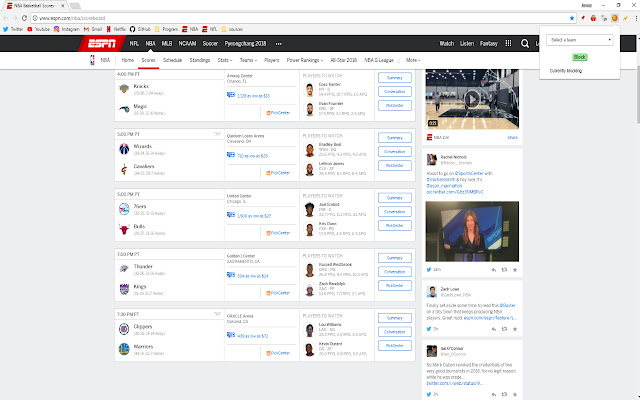Open Pyeongchang 2018 section

click(x=245, y=44)
